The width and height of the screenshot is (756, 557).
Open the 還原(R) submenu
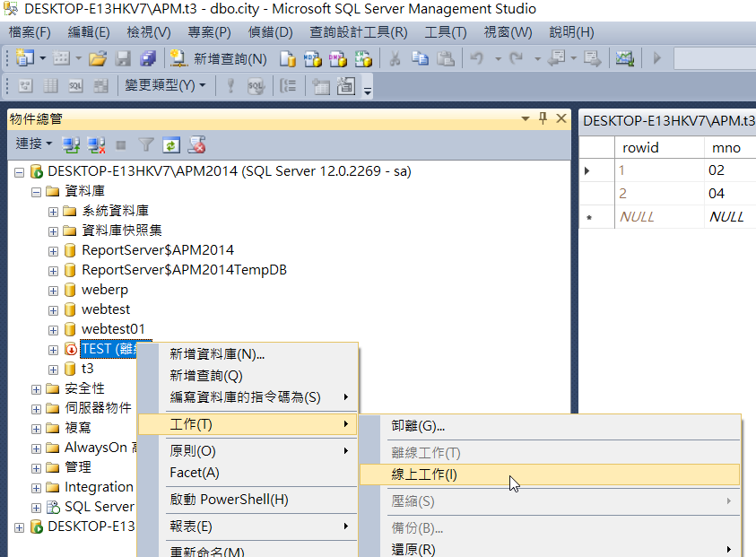click(550, 549)
